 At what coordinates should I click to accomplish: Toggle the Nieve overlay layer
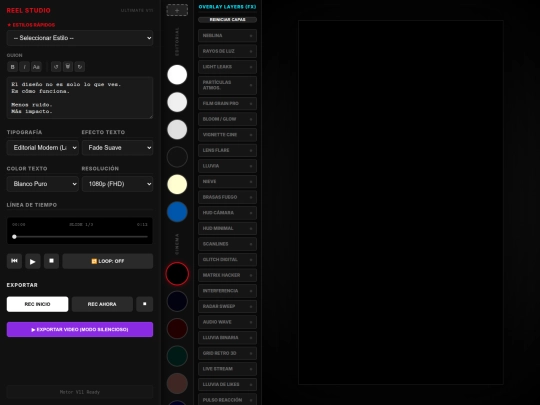227,181
